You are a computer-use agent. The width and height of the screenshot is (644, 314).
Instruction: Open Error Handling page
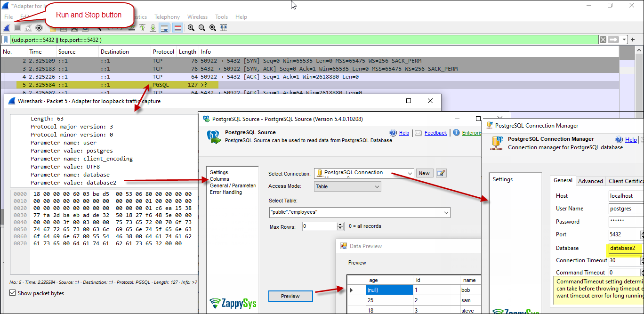click(226, 192)
